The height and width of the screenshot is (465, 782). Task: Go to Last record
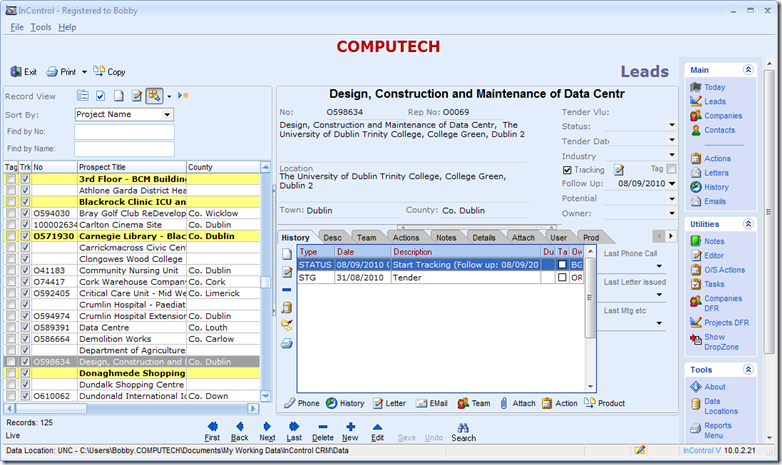[294, 432]
